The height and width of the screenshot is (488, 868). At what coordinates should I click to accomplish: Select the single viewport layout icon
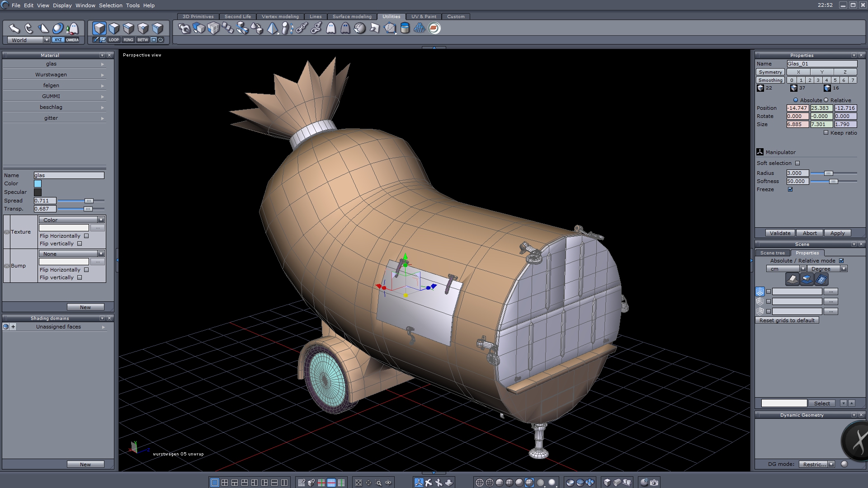(x=215, y=483)
